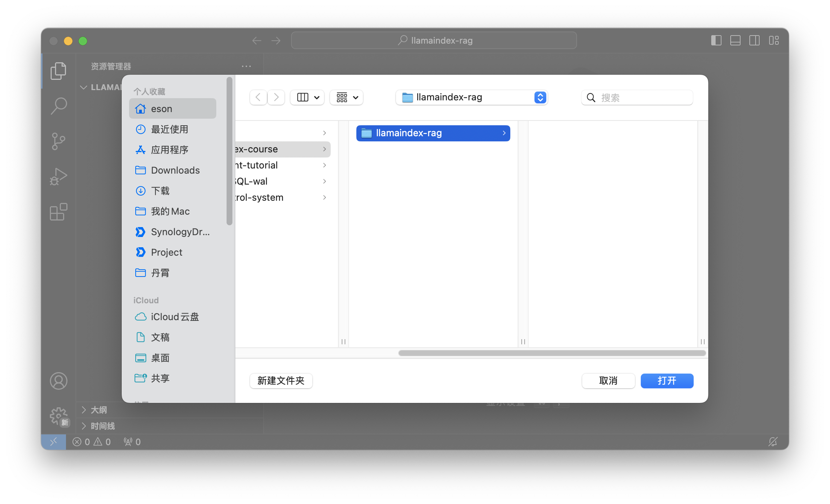Click the notifications bell in status bar
The image size is (830, 504).
coord(773,442)
